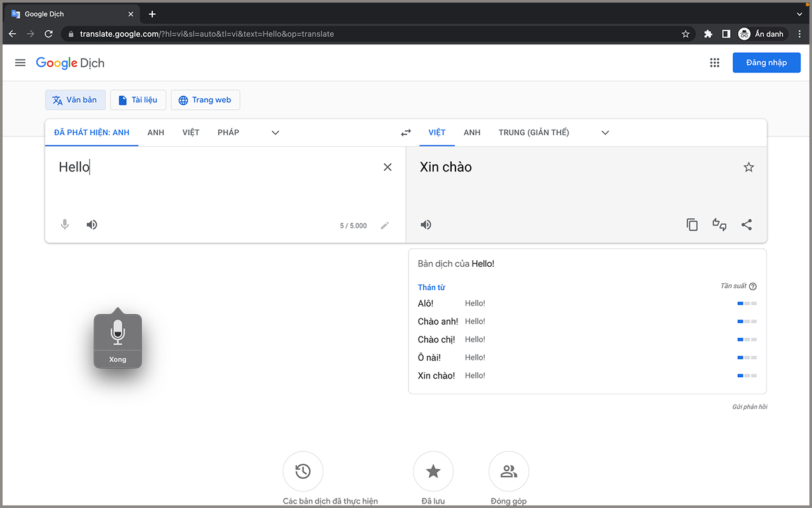Close the Google Dịch tab
Image resolution: width=812 pixels, height=508 pixels.
click(131, 14)
